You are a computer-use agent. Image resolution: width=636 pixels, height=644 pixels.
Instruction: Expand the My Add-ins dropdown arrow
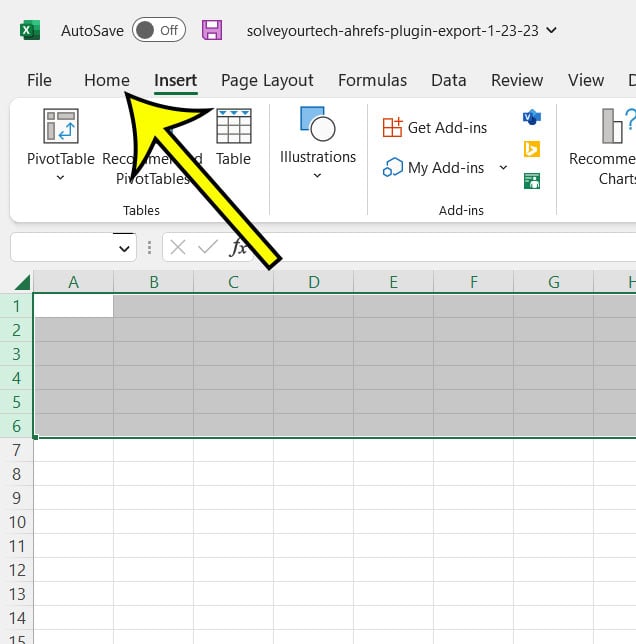503,167
